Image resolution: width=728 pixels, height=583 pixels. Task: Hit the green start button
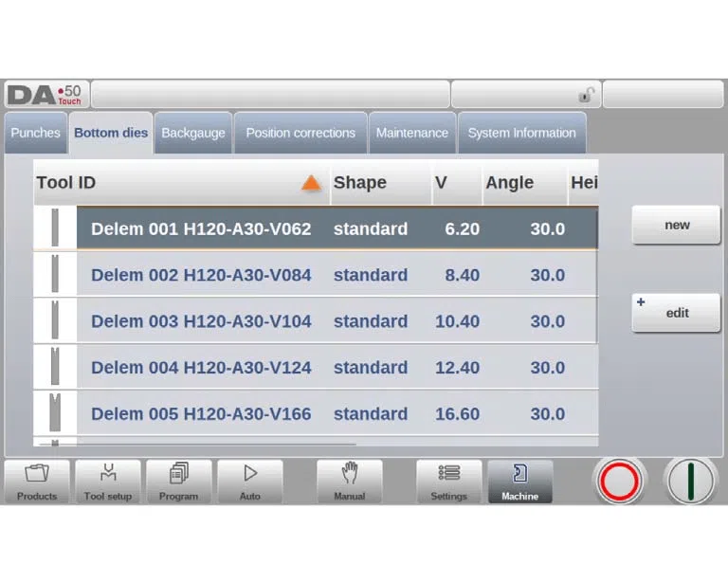[690, 482]
